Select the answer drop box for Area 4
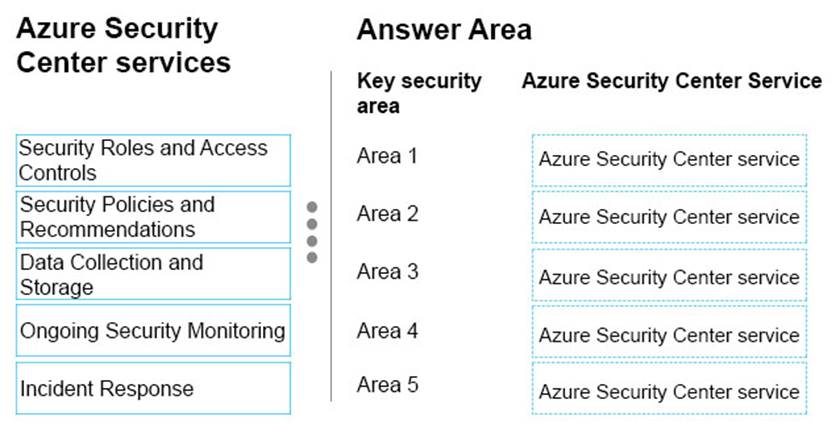Image resolution: width=840 pixels, height=433 pixels. pyautogui.click(x=669, y=333)
